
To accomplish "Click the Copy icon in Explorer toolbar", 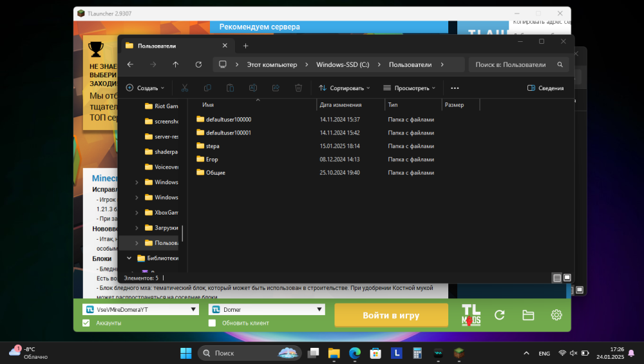I will point(207,88).
